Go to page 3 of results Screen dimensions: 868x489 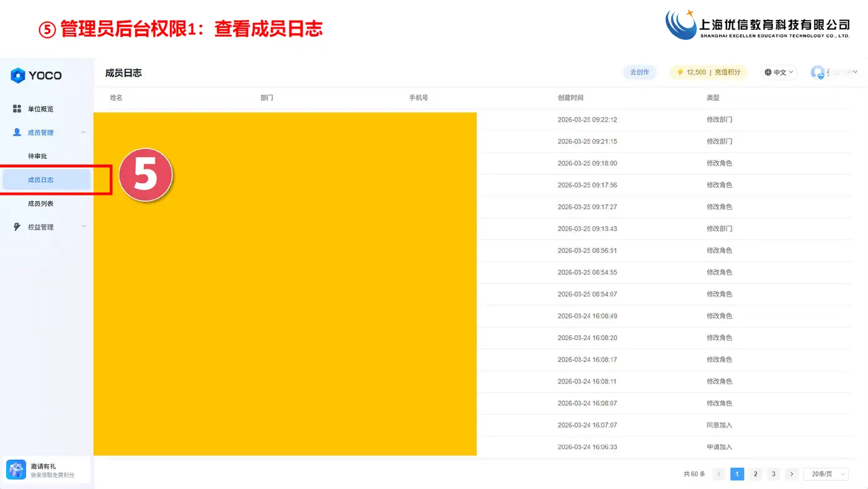[x=773, y=474]
